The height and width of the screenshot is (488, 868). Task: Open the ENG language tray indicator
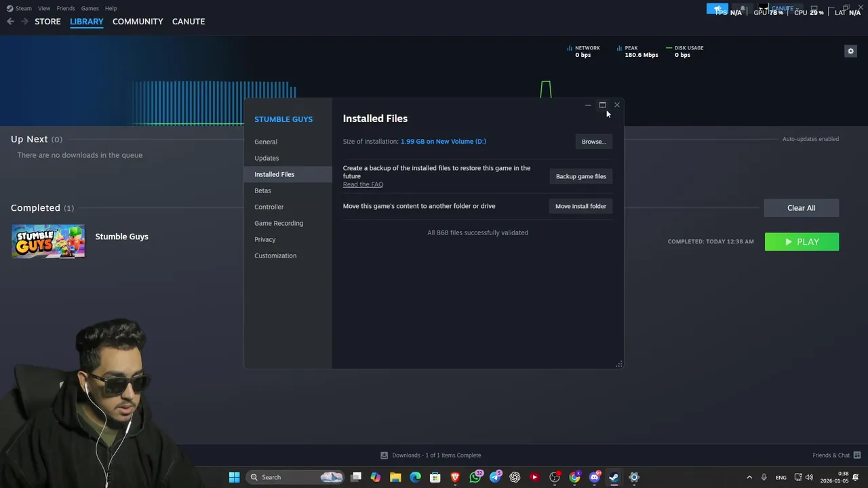(x=781, y=478)
